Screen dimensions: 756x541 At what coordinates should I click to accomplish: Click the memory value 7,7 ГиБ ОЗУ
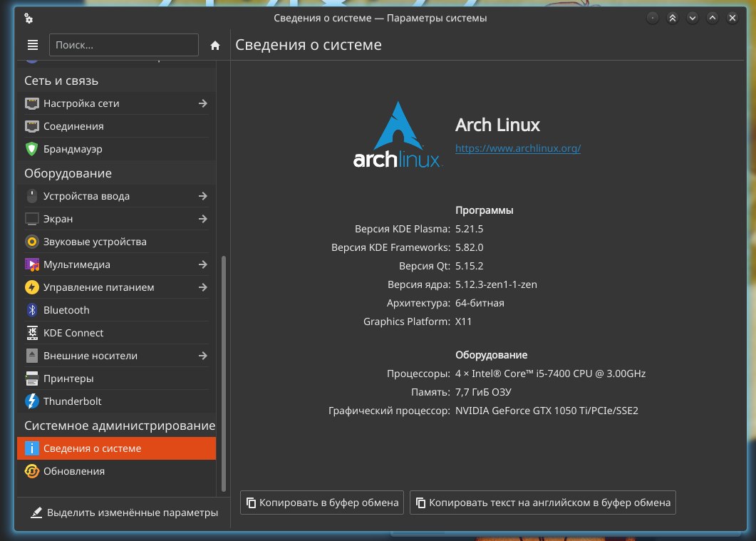(x=483, y=392)
